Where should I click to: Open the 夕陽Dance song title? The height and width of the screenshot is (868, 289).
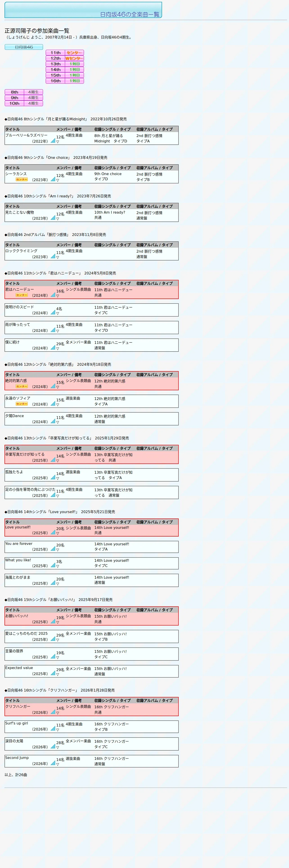pos(14,416)
